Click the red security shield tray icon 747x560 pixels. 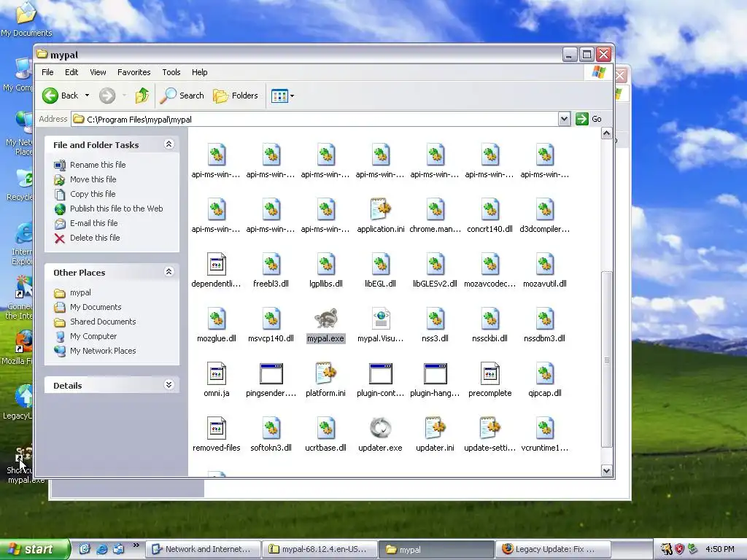[x=680, y=549]
